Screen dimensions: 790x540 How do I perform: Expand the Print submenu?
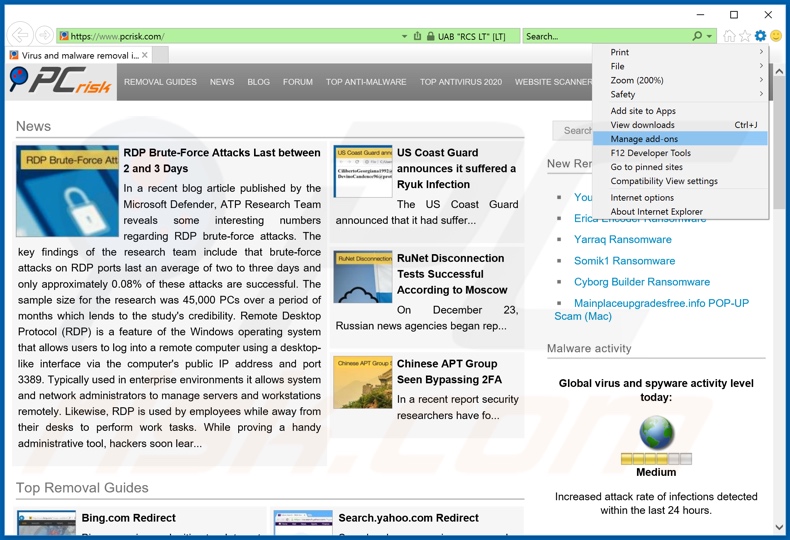pyautogui.click(x=680, y=52)
